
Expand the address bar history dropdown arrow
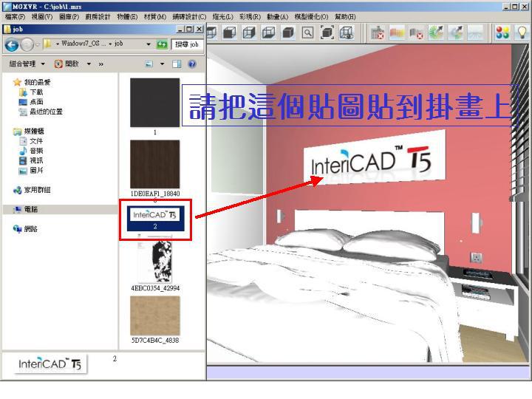149,44
